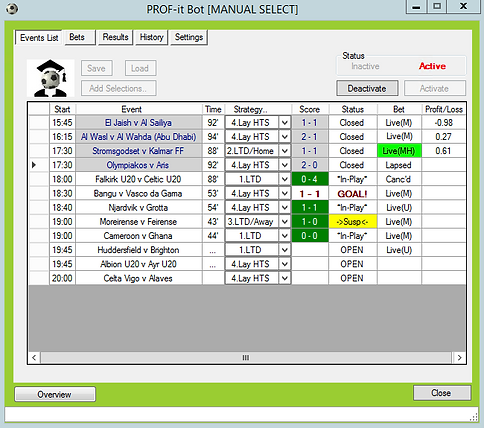This screenshot has width=484, height=428.
Task: Click the Strategy column header
Action: click(x=258, y=109)
